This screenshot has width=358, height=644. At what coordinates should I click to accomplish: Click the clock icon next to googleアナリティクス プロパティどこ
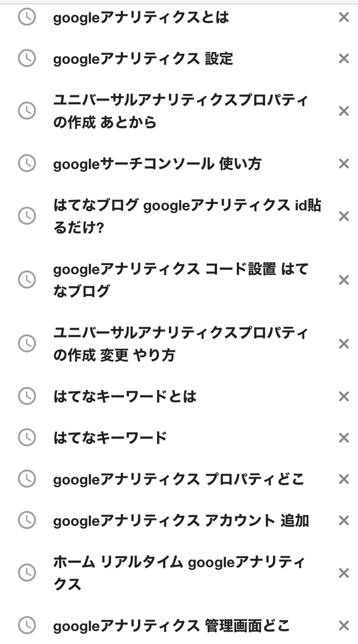click(26, 479)
